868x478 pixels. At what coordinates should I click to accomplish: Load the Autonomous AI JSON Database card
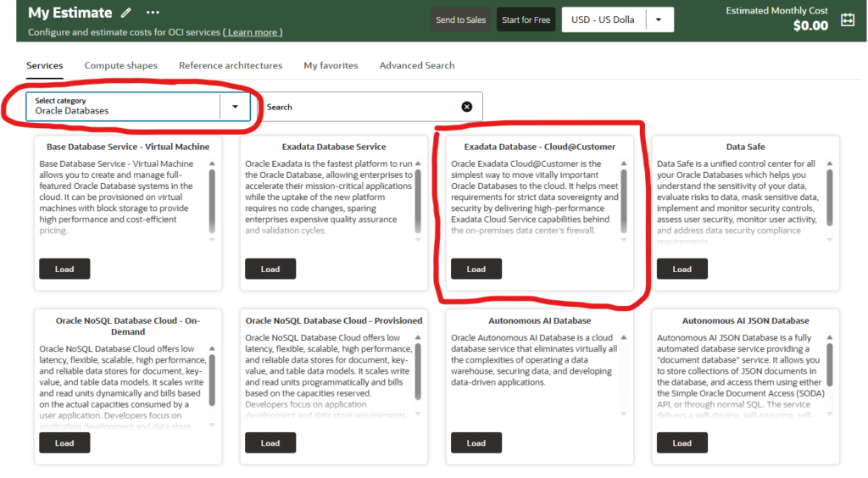pyautogui.click(x=682, y=442)
